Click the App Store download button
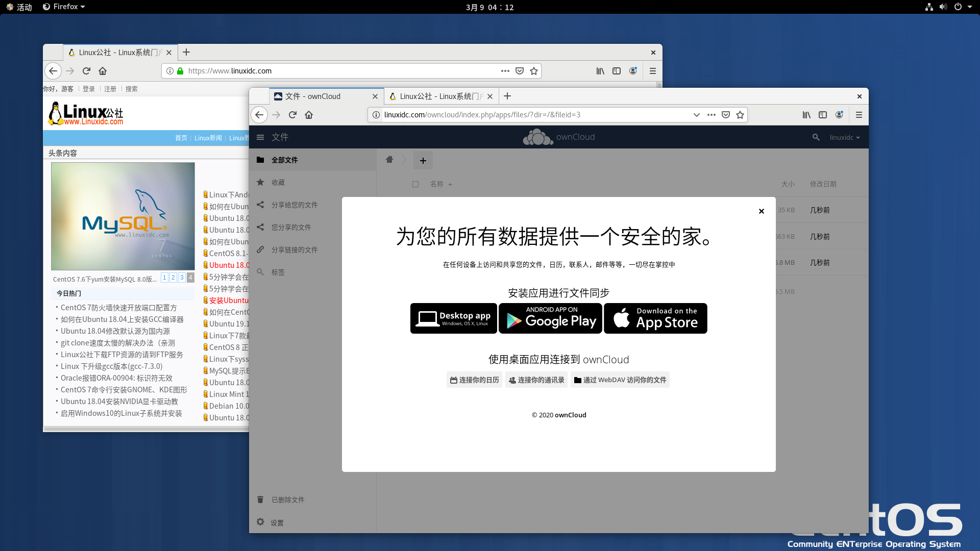The image size is (980, 551). pos(655,318)
